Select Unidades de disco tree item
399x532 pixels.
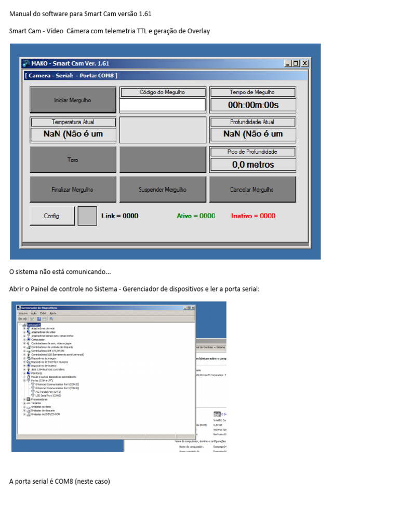41,407
